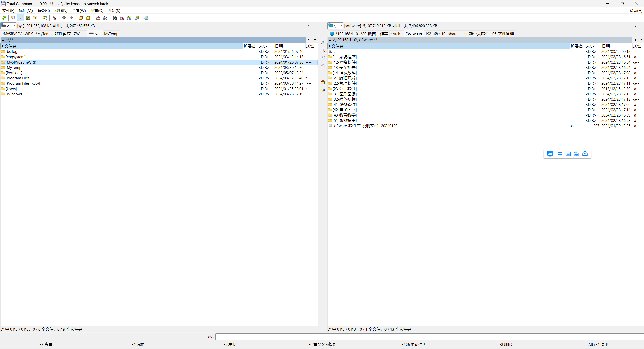Click the new folder icon between the panels
The image size is (644, 349).
[x=323, y=91]
